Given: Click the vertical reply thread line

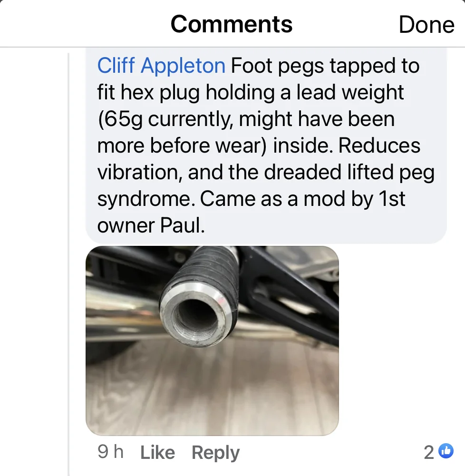Looking at the screenshot, I should click(68, 264).
